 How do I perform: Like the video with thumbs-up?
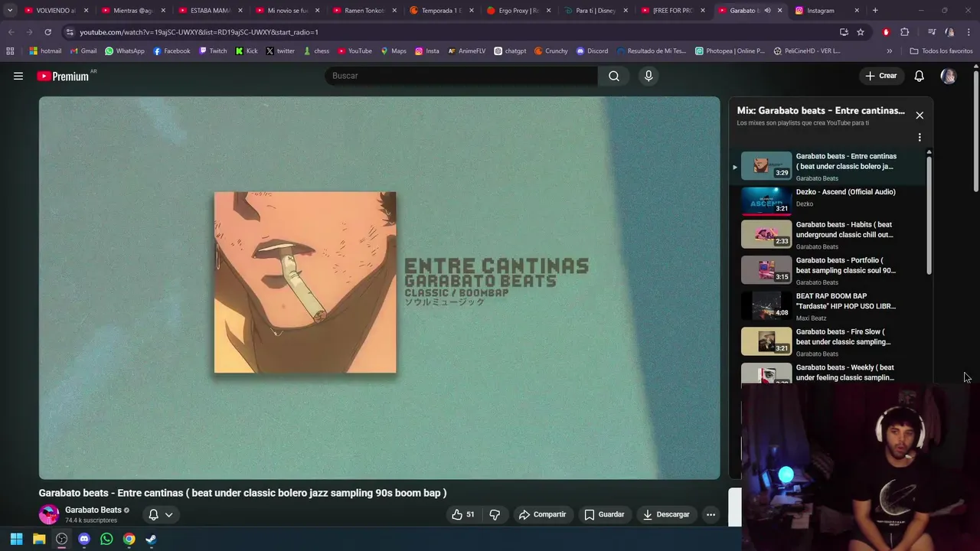pyautogui.click(x=463, y=514)
